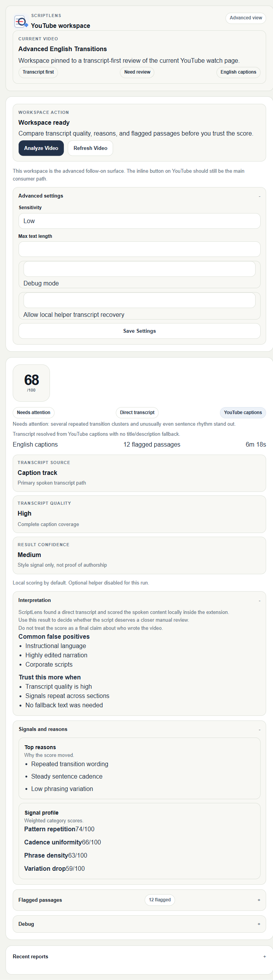The height and width of the screenshot is (980, 273).
Task: Click the 68 out of 100 score card
Action: (31, 383)
